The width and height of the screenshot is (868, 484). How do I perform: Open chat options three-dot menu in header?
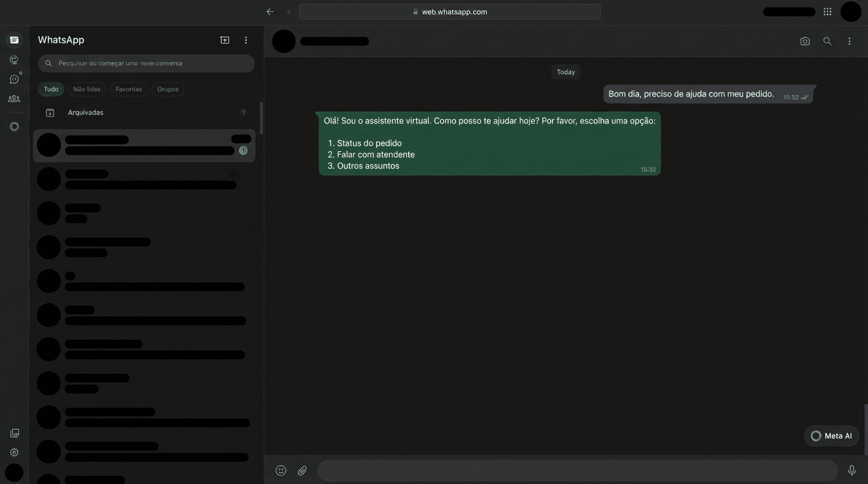click(849, 41)
